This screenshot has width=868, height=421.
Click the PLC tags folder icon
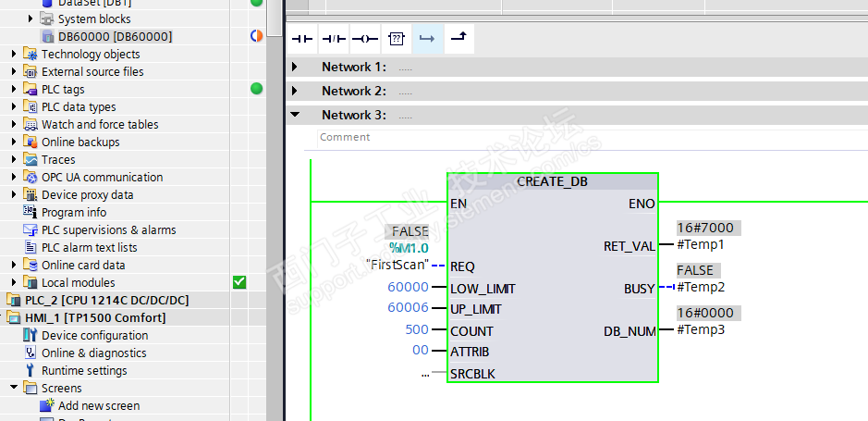31,89
